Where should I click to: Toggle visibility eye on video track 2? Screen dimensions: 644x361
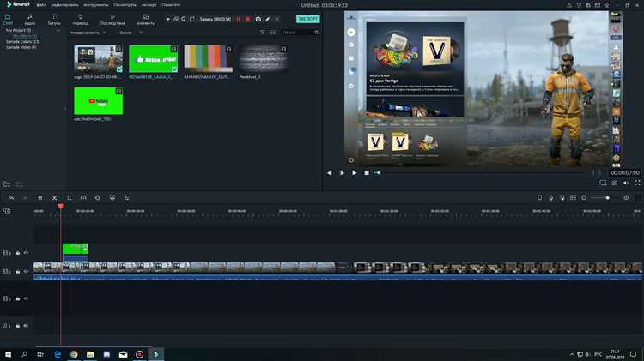tap(26, 271)
